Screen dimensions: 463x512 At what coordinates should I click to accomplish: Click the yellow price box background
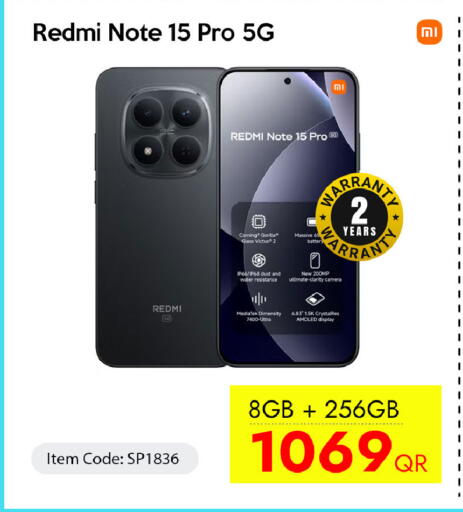(x=335, y=434)
